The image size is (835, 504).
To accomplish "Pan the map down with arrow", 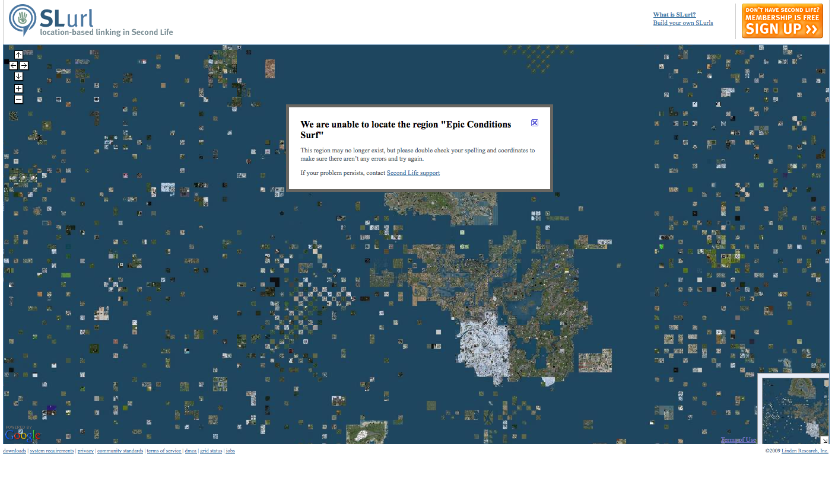I will [x=18, y=76].
